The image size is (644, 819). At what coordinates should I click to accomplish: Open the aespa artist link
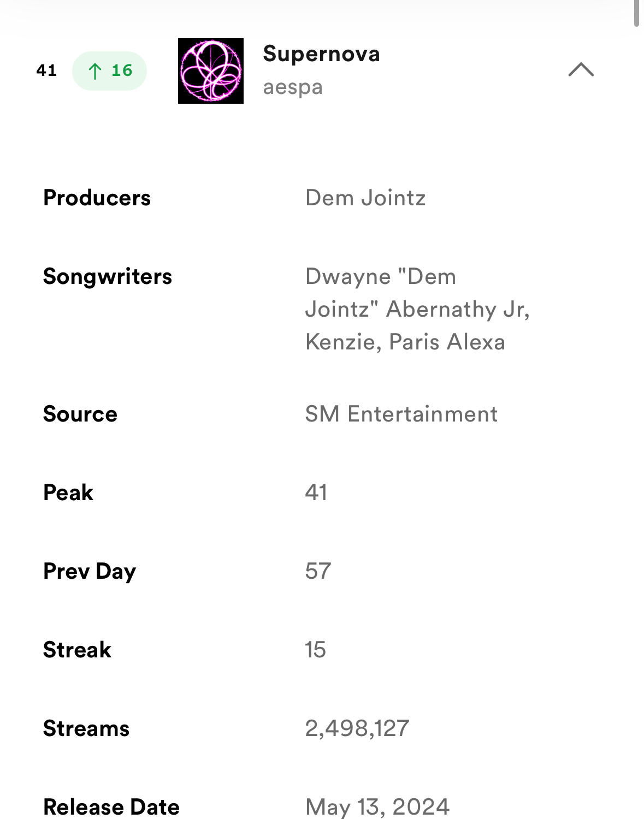tap(293, 87)
